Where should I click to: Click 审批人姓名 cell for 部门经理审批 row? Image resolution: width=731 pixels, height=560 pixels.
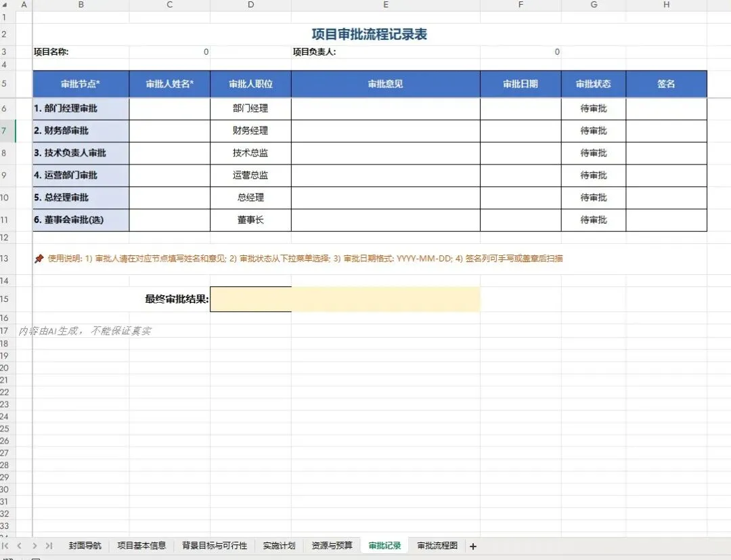point(170,108)
